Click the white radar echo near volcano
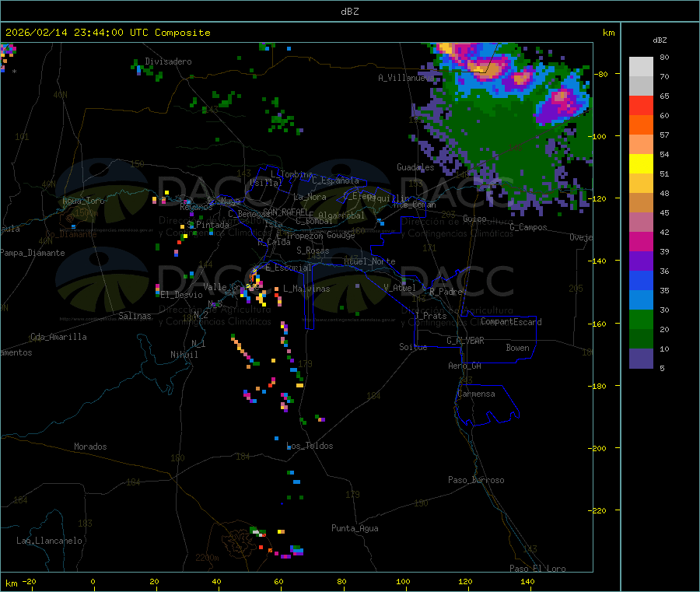This screenshot has height=592, width=700. pos(256,532)
